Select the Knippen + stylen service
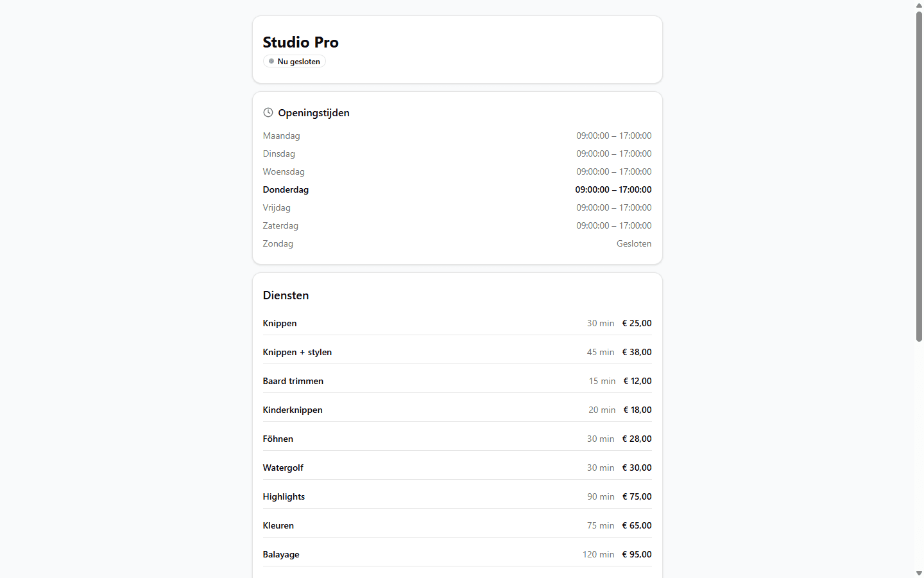924x578 pixels. point(297,352)
